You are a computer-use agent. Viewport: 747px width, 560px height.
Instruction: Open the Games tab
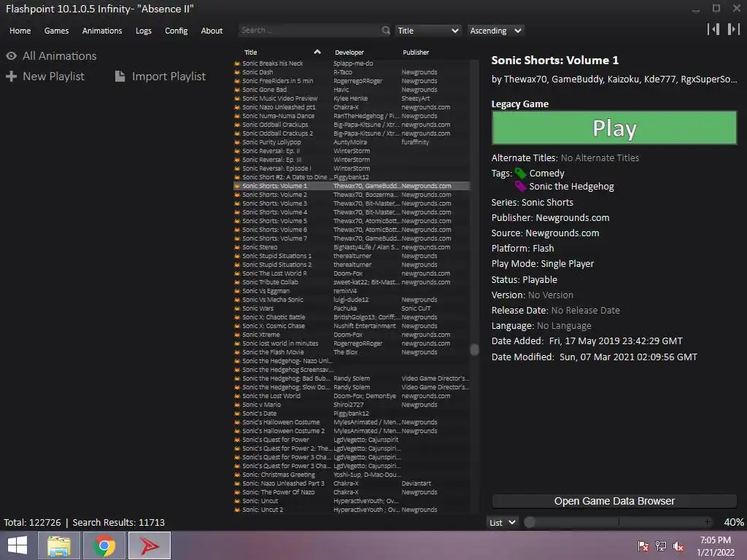click(x=56, y=31)
